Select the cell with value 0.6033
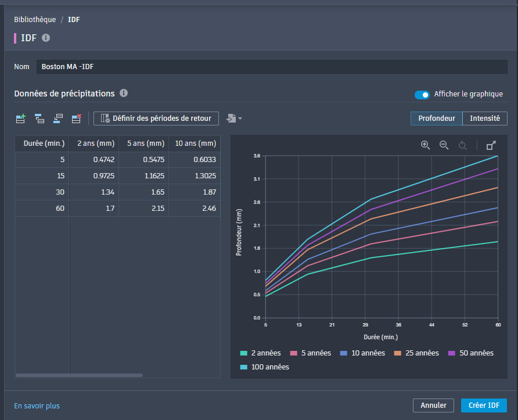The width and height of the screenshot is (518, 420). click(195, 160)
